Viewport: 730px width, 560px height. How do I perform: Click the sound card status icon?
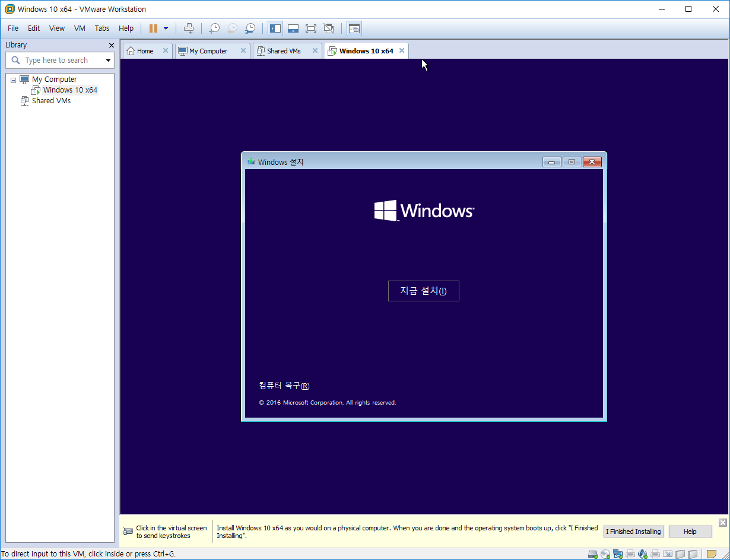click(643, 554)
